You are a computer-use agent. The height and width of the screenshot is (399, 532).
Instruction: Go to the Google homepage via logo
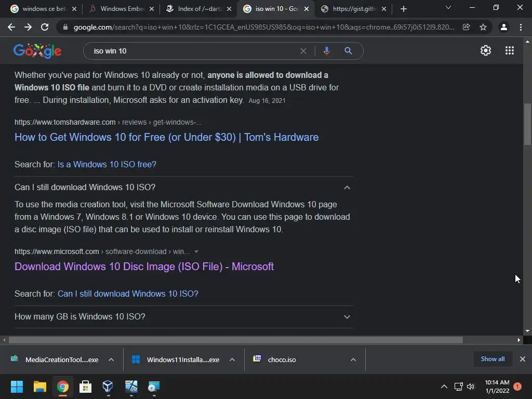point(37,51)
